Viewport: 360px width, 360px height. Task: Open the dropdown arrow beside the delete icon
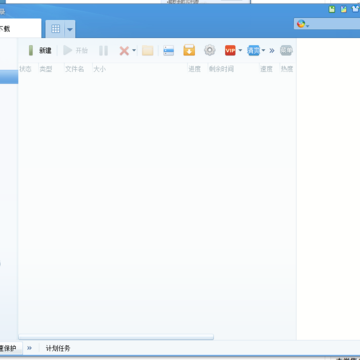134,51
